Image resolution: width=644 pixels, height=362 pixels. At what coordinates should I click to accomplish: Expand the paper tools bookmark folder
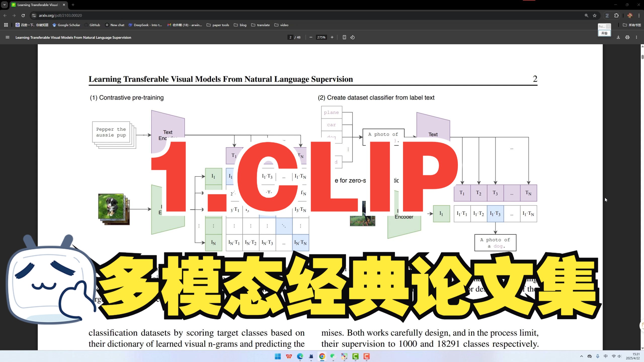218,25
